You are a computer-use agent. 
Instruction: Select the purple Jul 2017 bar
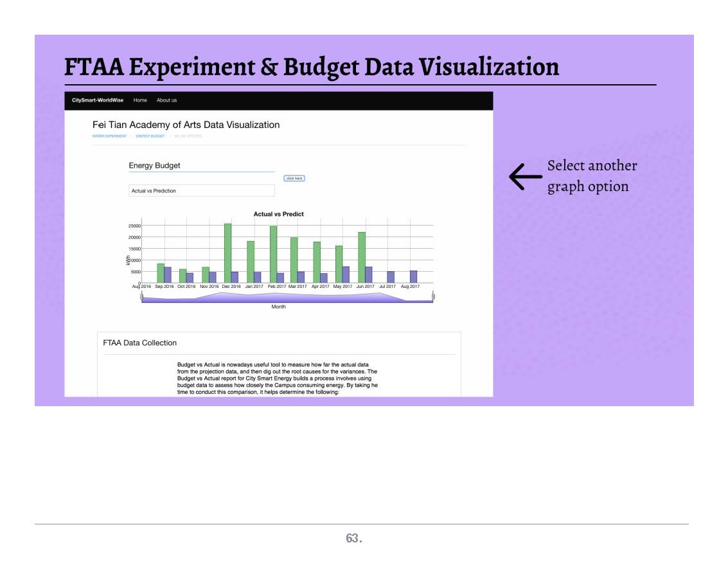click(x=391, y=277)
